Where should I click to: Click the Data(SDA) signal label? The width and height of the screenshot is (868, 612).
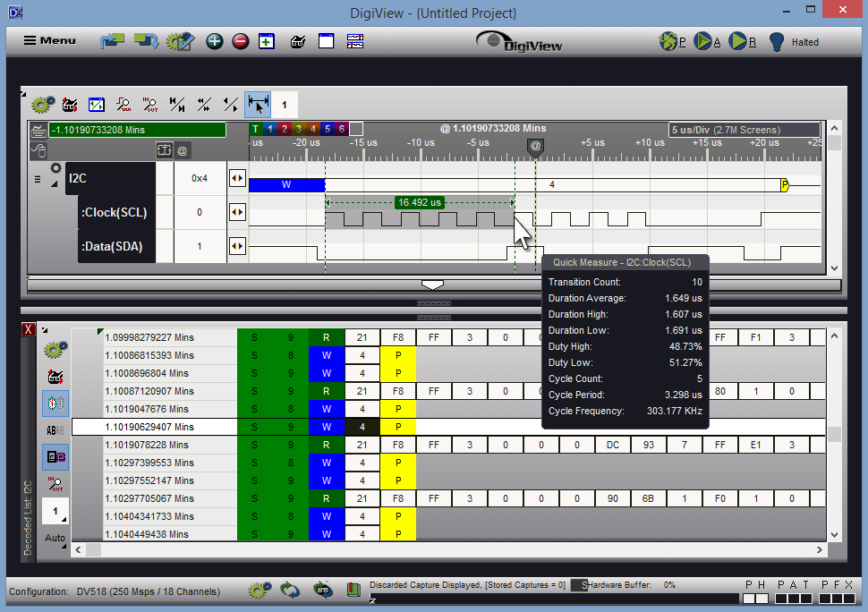pos(112,247)
